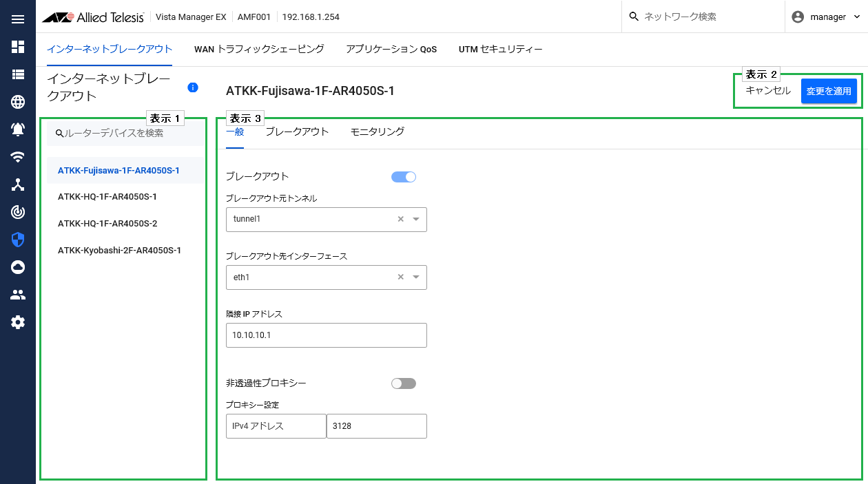Open the hamburger menu in the sidebar

point(18,19)
